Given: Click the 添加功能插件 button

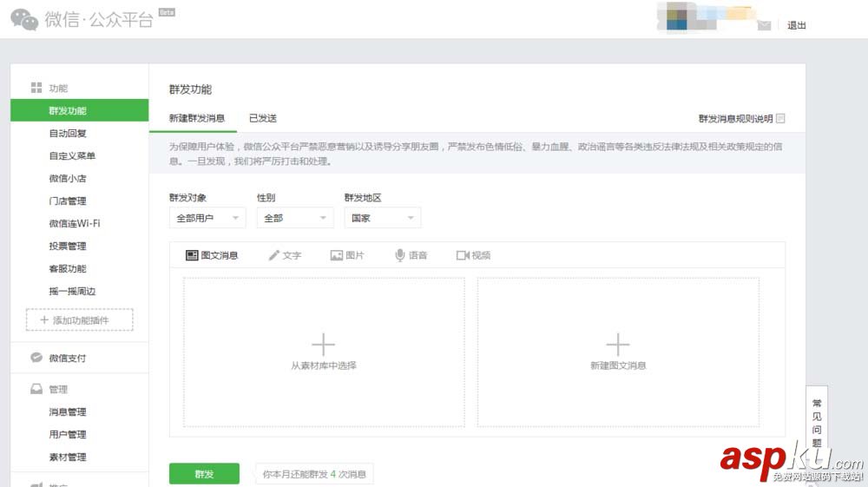Looking at the screenshot, I should (80, 319).
